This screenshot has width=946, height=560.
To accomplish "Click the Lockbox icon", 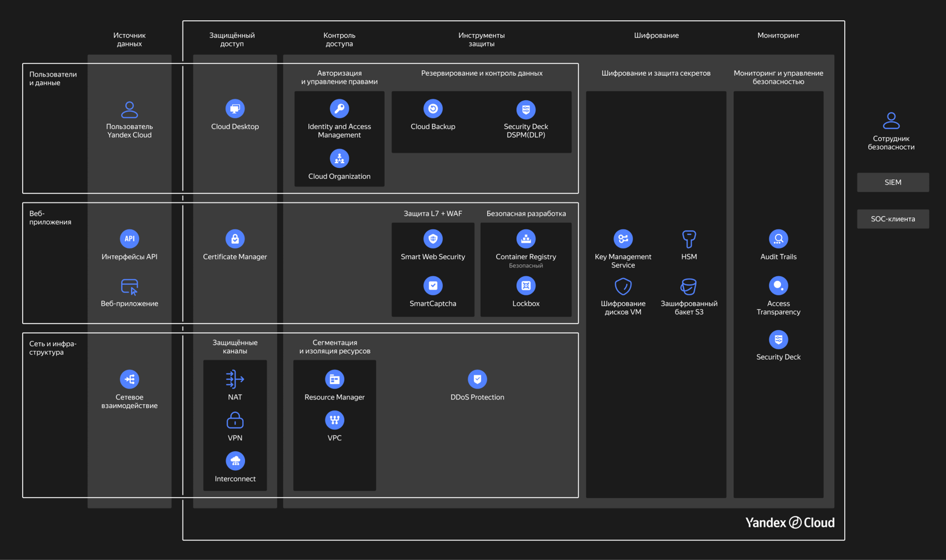I will point(525,286).
